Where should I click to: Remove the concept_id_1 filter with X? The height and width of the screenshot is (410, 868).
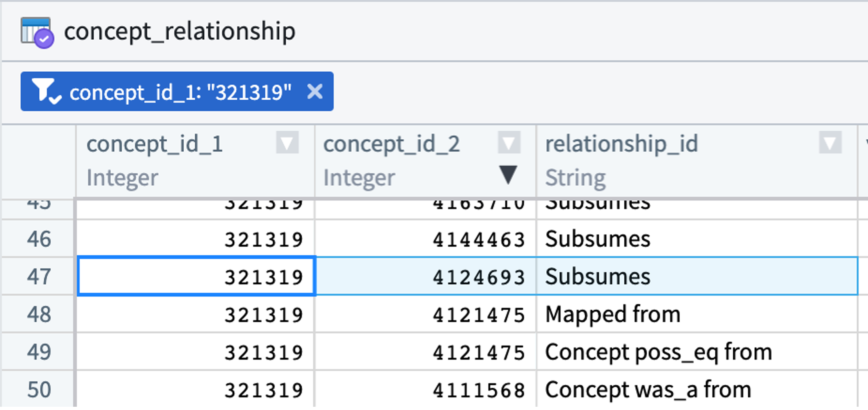click(315, 92)
